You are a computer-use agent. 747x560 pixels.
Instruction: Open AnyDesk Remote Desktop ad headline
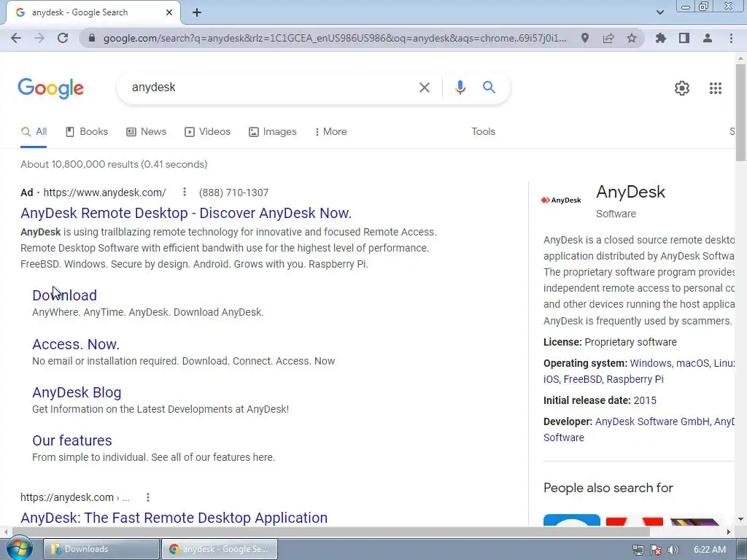186,213
